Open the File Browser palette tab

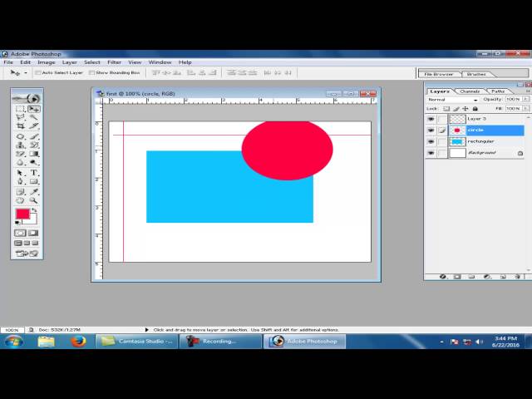439,74
